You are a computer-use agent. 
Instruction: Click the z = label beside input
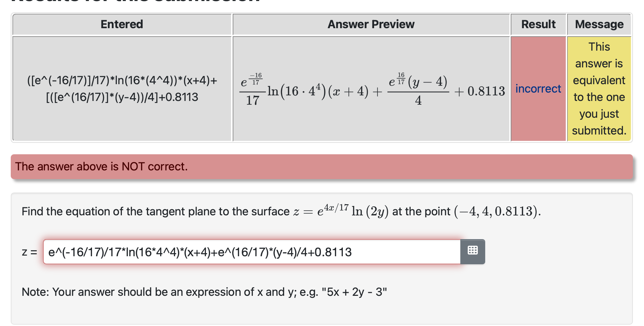(x=29, y=252)
